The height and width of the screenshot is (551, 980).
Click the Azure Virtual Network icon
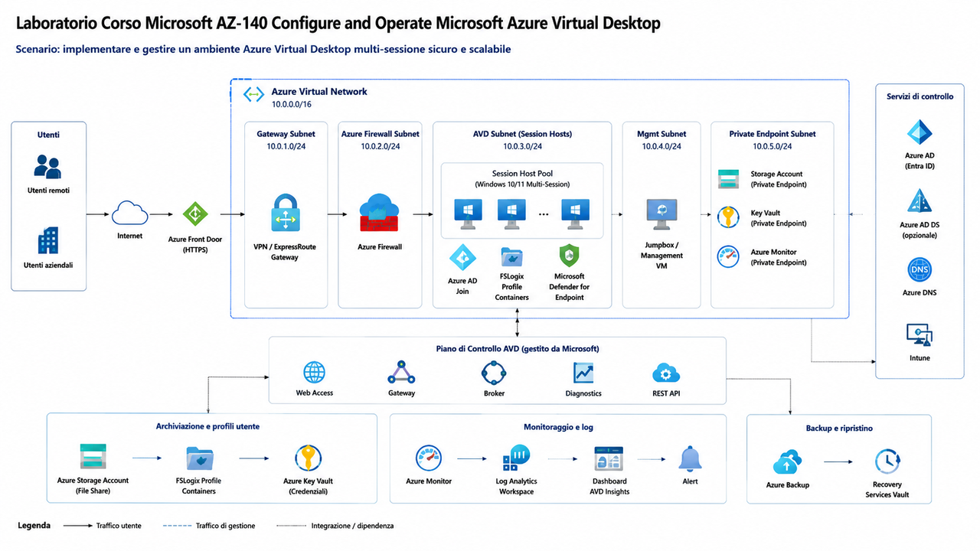click(x=253, y=95)
